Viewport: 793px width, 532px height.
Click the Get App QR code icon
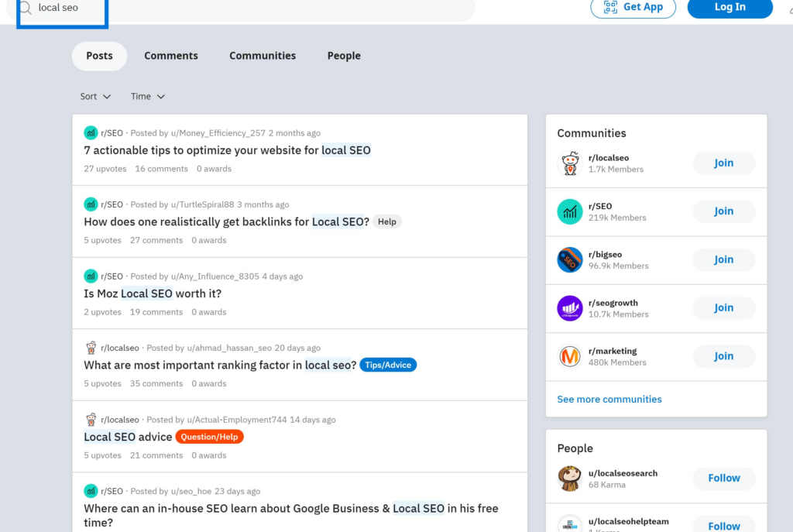[609, 8]
